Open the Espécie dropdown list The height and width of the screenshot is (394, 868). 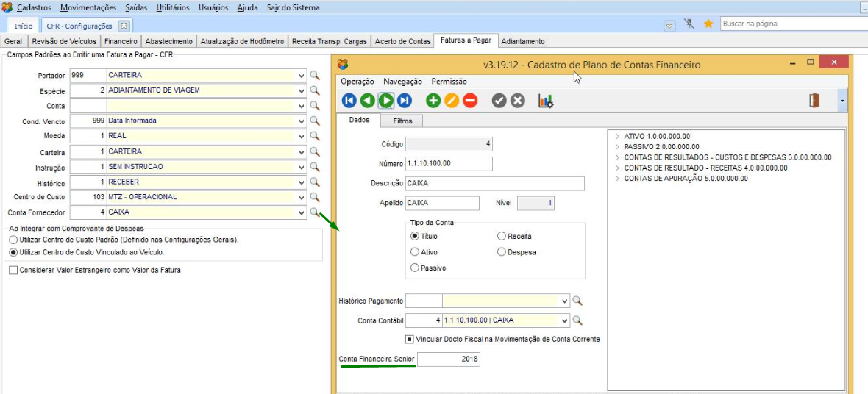[302, 91]
